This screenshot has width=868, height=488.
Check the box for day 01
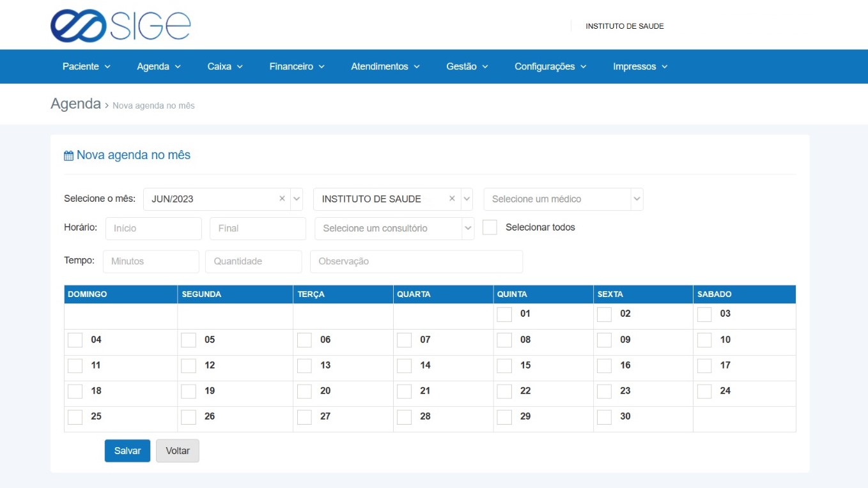(x=504, y=314)
